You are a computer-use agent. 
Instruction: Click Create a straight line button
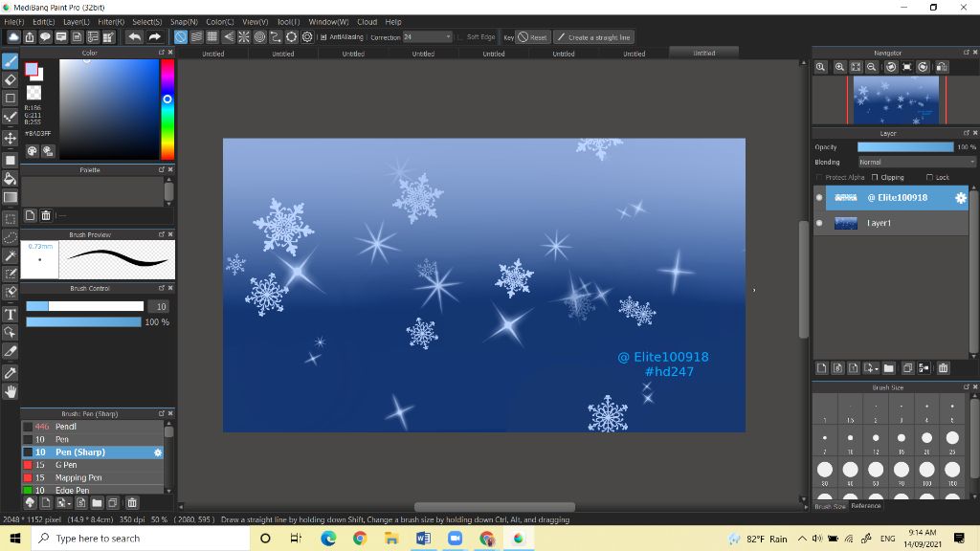[593, 37]
